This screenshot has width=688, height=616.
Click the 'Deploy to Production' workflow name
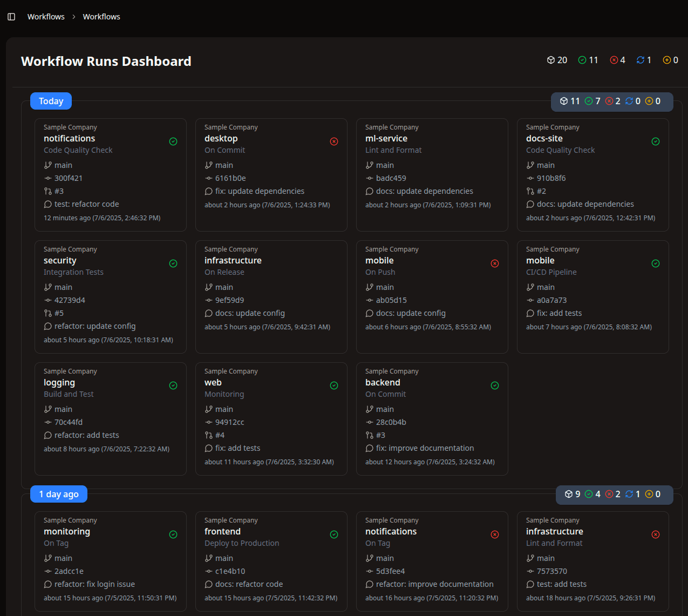(242, 543)
